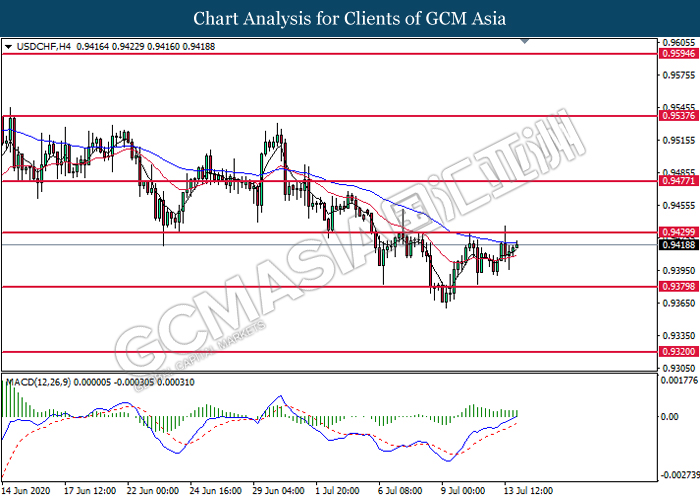Select the 0.95376 resistance price label
700x500 pixels.
tap(679, 116)
